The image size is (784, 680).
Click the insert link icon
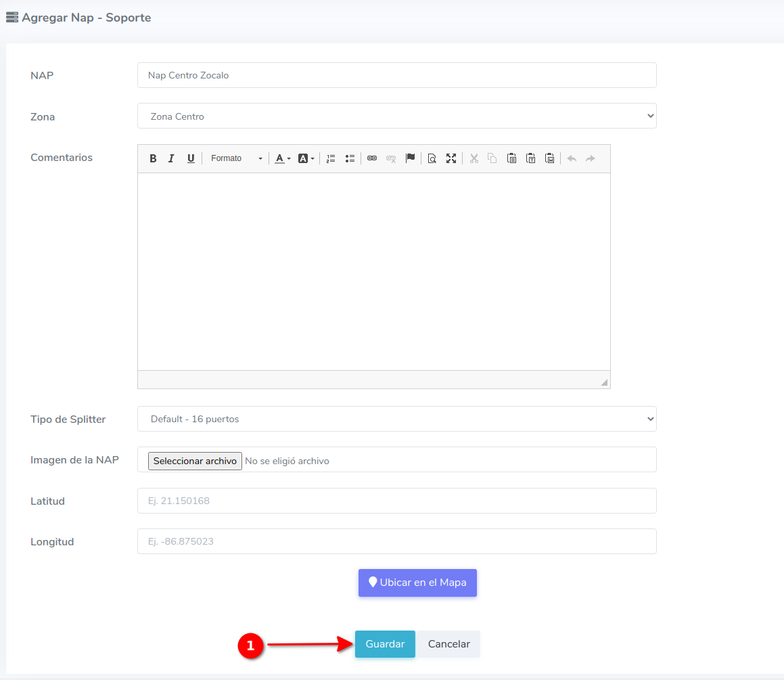(372, 158)
